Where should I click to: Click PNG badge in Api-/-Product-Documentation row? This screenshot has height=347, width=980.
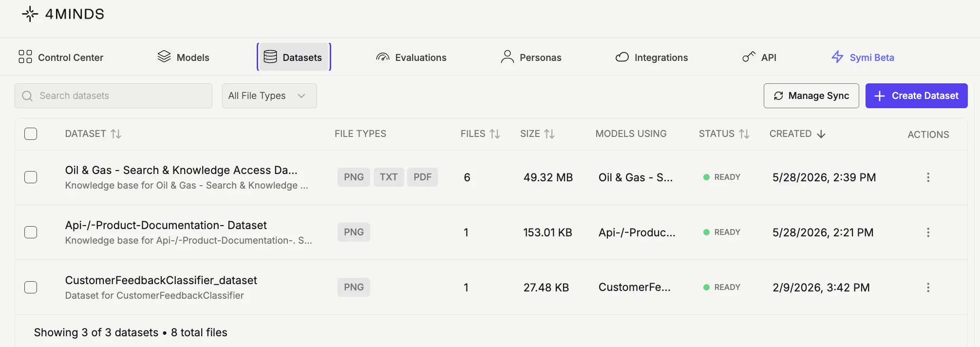[354, 232]
